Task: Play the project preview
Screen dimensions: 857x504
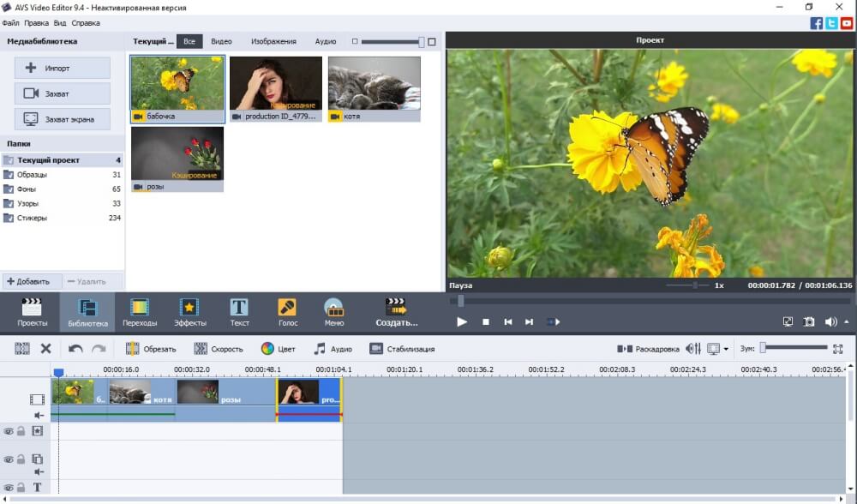Action: click(462, 322)
